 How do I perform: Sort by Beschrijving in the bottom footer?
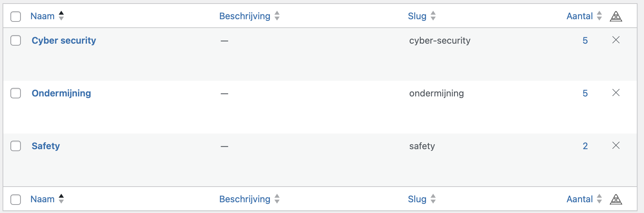tap(245, 199)
